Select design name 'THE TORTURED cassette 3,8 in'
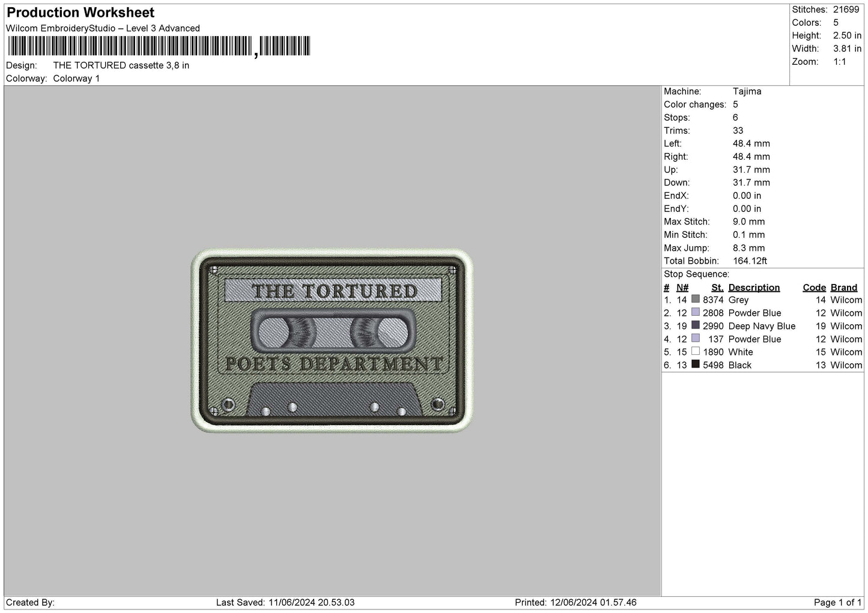This screenshot has width=868, height=613. click(x=121, y=65)
